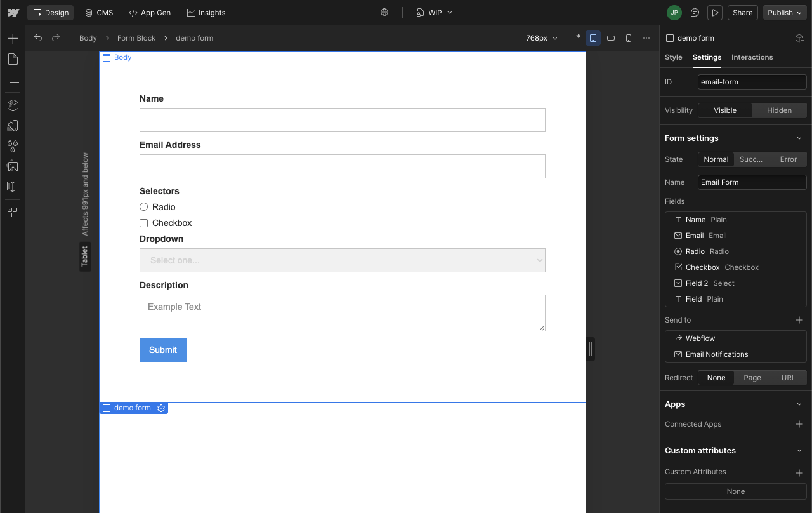Set element Visibility to Hidden

point(779,110)
